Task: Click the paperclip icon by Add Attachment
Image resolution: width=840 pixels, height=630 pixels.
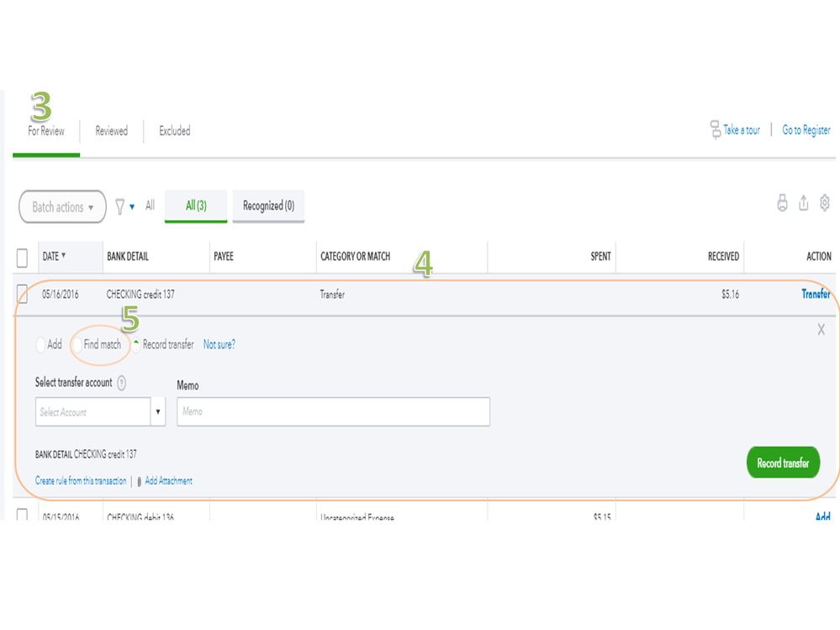Action: click(x=140, y=481)
